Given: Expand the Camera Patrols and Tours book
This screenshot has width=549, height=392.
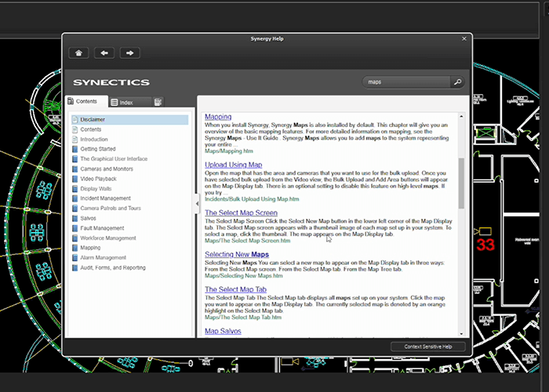Looking at the screenshot, I should (111, 209).
